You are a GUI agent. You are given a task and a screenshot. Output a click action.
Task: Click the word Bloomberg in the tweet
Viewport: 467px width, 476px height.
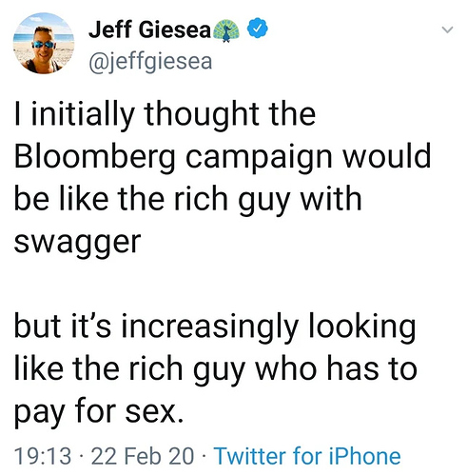coord(95,157)
